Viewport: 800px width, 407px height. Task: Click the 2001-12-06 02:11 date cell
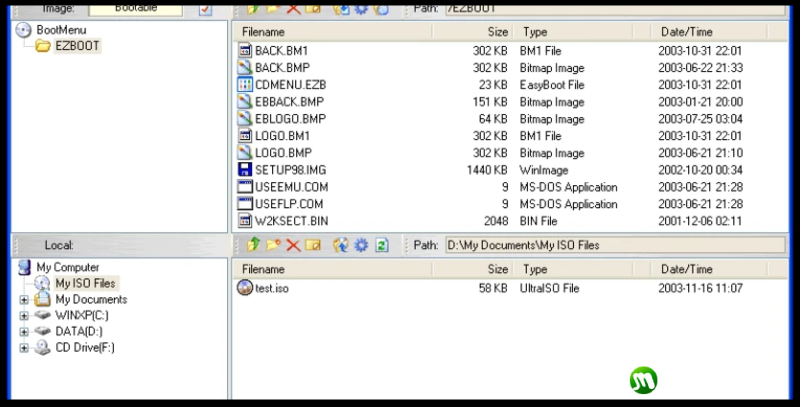pos(700,221)
